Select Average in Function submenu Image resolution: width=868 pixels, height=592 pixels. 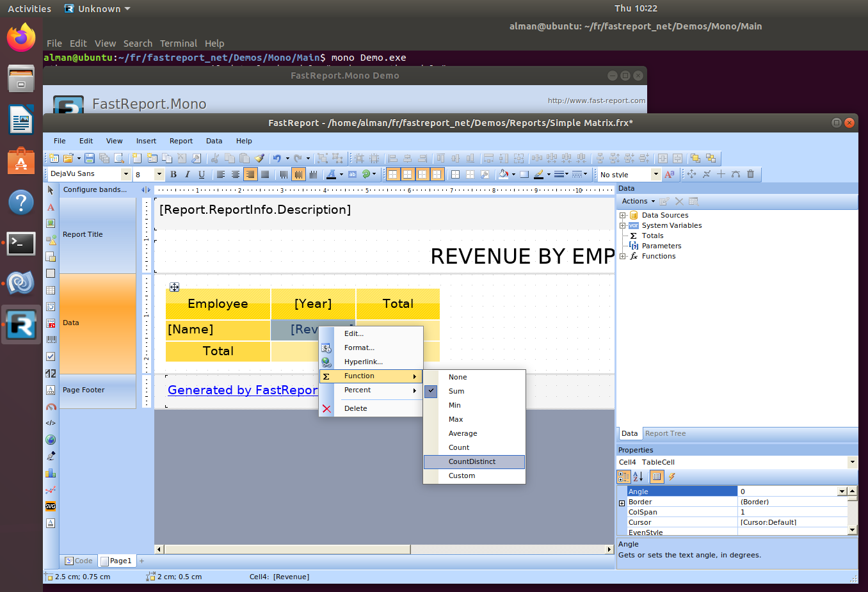pos(474,433)
